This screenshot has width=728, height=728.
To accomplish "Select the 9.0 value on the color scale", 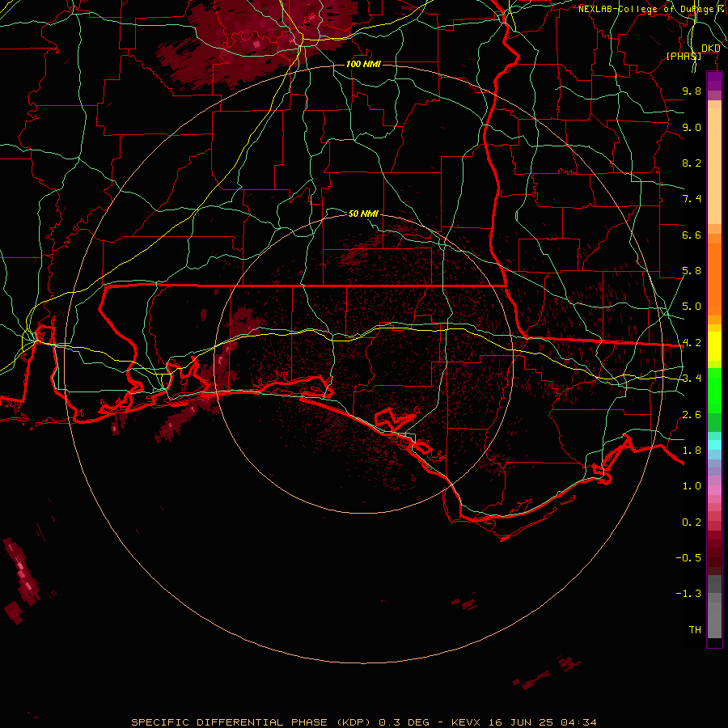I will point(692,127).
